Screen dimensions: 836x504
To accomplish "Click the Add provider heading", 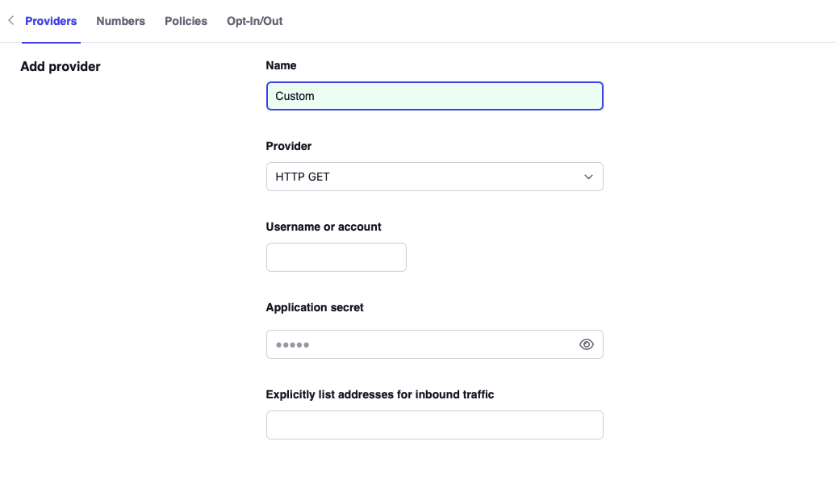I will pos(61,66).
